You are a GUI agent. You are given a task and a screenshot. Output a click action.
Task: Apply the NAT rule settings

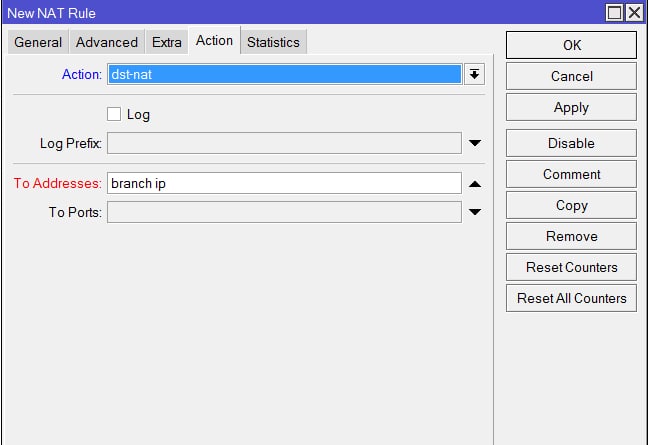(572, 107)
